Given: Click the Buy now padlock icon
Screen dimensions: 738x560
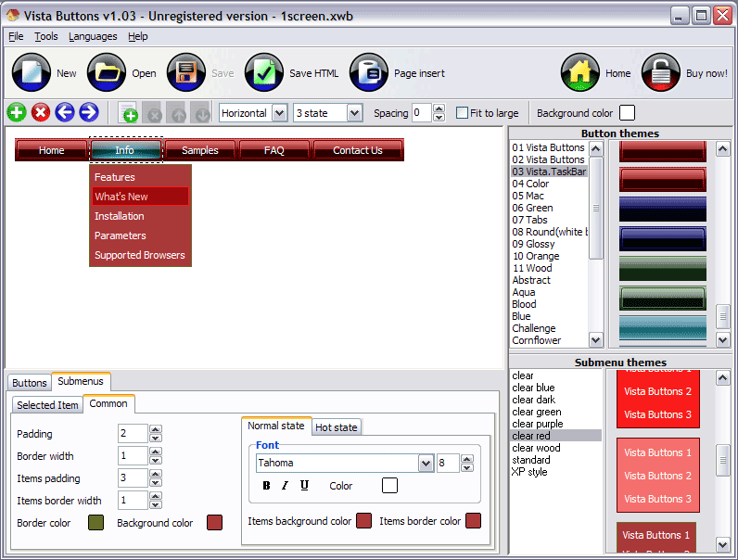Looking at the screenshot, I should 661,72.
